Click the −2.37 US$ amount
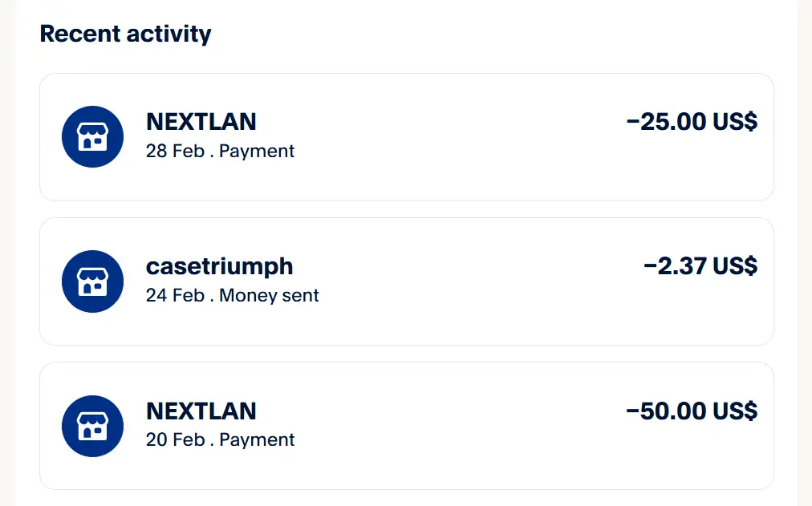812x506 pixels. (700, 266)
